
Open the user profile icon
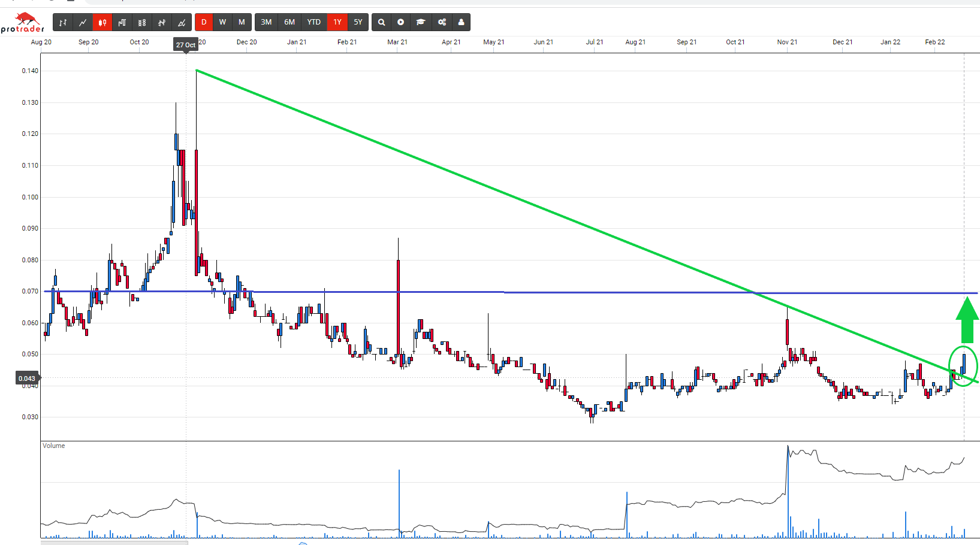pos(461,22)
